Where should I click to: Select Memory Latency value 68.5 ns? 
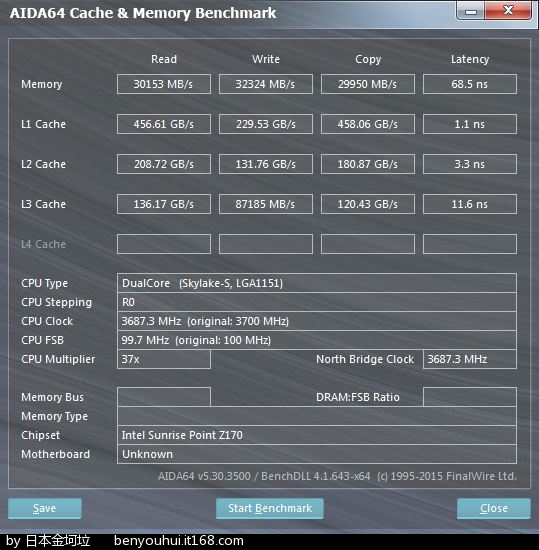pos(470,84)
